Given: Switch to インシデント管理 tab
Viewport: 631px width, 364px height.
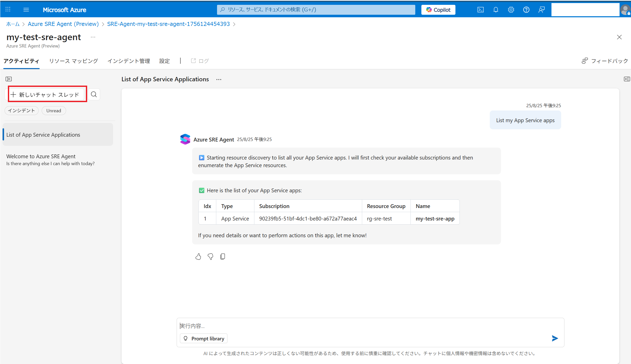Looking at the screenshot, I should click(129, 61).
